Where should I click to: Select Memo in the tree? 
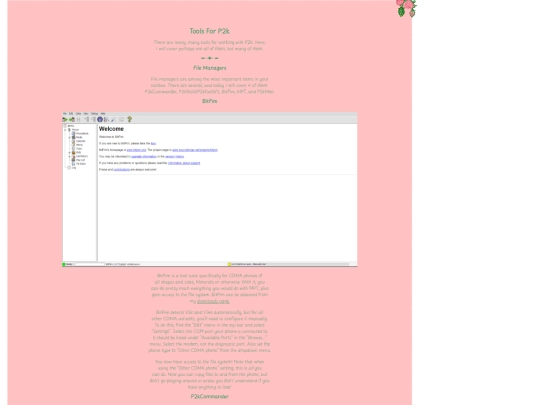[79, 145]
